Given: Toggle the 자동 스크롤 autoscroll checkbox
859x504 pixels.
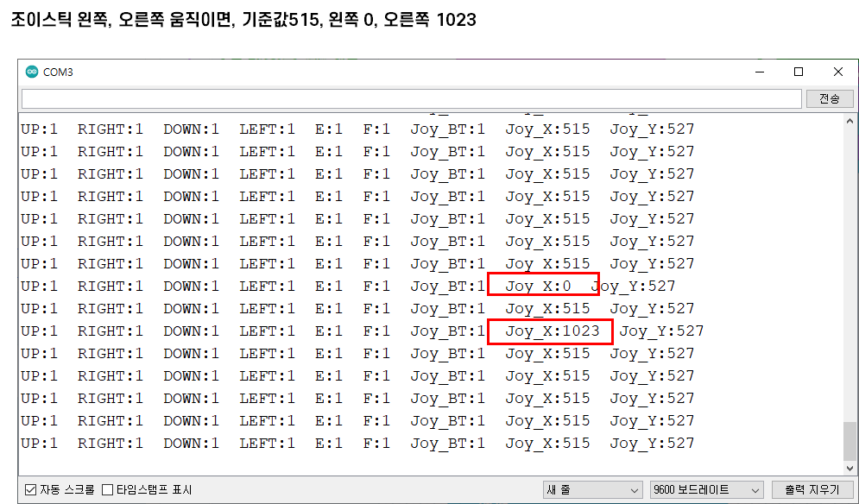Looking at the screenshot, I should coord(31,489).
